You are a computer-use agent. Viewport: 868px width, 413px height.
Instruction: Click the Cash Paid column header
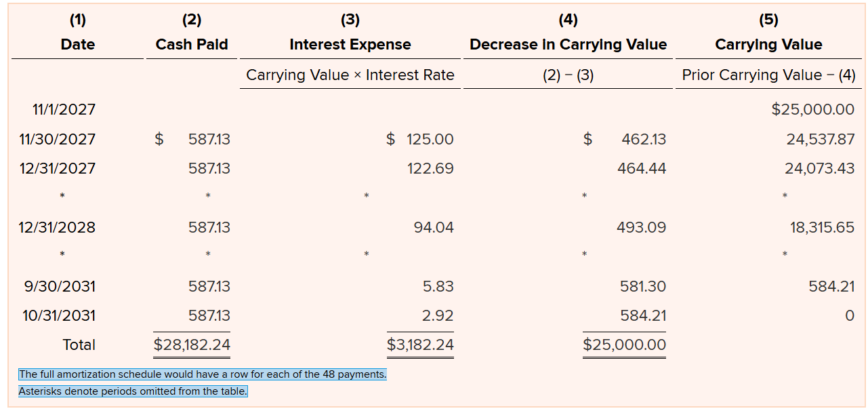pos(192,45)
